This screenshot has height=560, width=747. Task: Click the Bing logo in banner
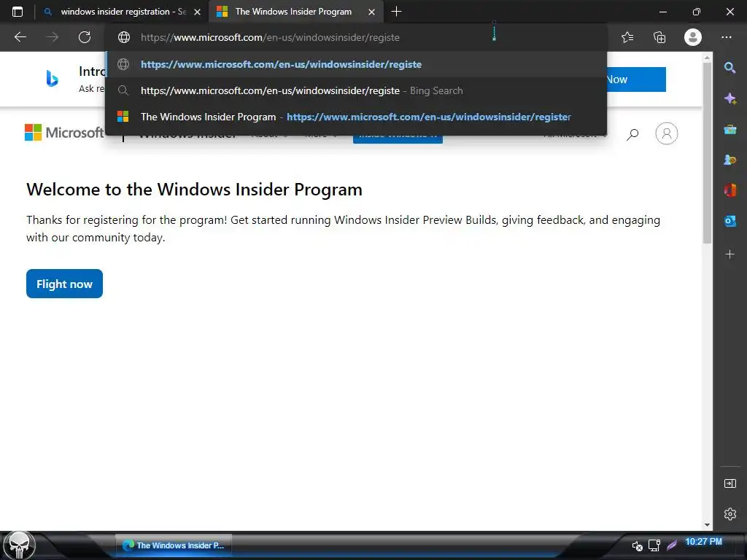coord(52,78)
